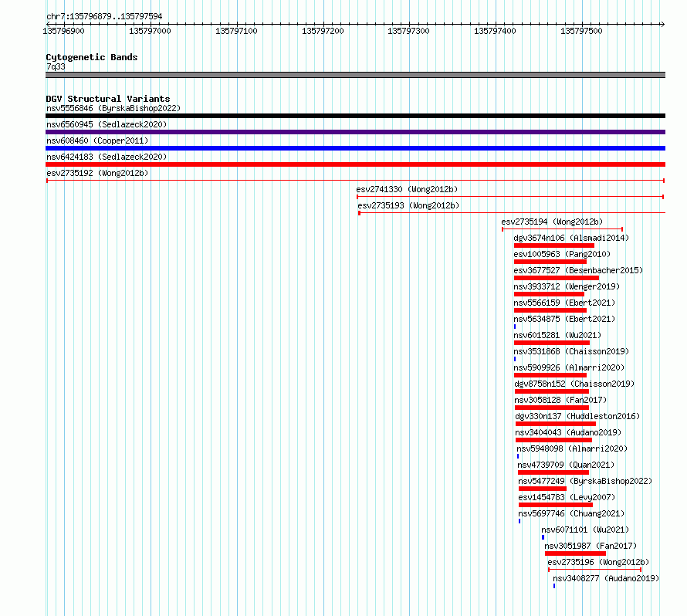
Task: Open esv3677527 (Besenbacher2015) variant
Action: click(578, 270)
